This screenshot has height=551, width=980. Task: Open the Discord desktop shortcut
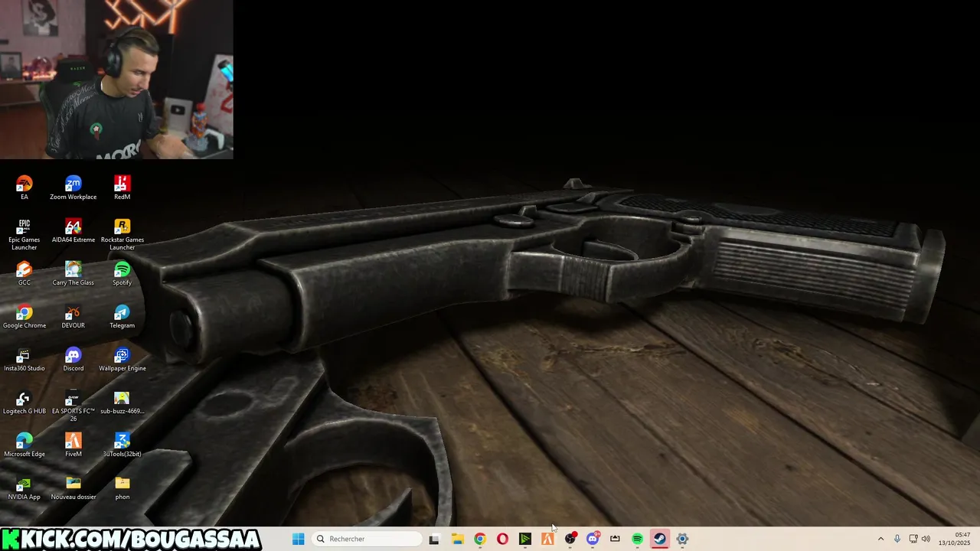(73, 359)
